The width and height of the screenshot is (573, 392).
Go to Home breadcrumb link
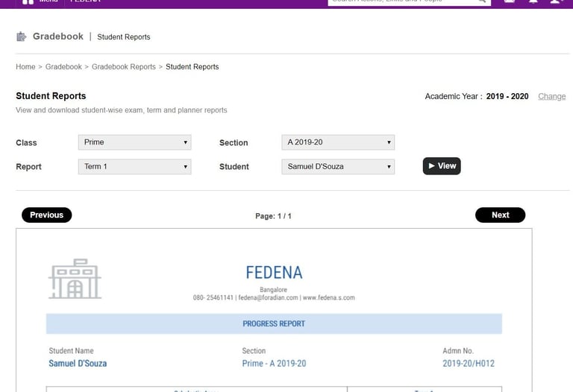pos(25,67)
